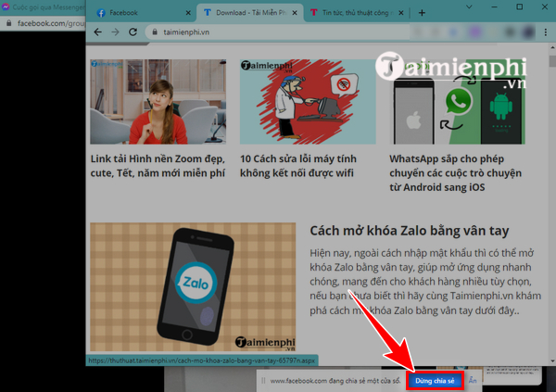Click facebook.com address in background window
Viewport: 556px width, 392px height.
click(x=51, y=23)
